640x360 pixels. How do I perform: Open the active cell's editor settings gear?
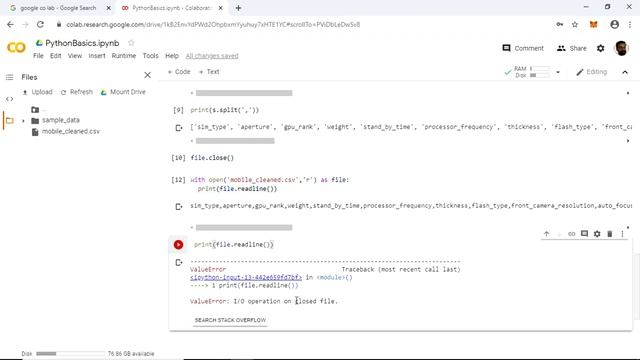click(597, 234)
